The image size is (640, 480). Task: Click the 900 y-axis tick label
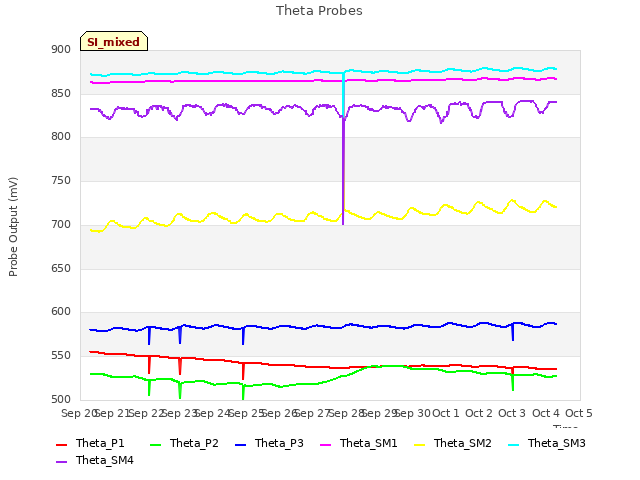pyautogui.click(x=61, y=50)
